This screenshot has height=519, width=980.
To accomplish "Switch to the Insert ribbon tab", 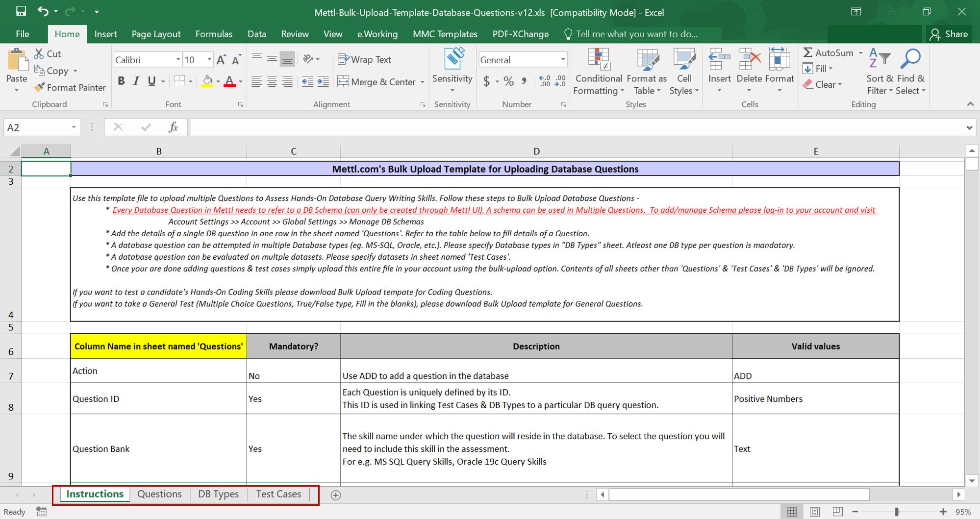I will point(105,34).
